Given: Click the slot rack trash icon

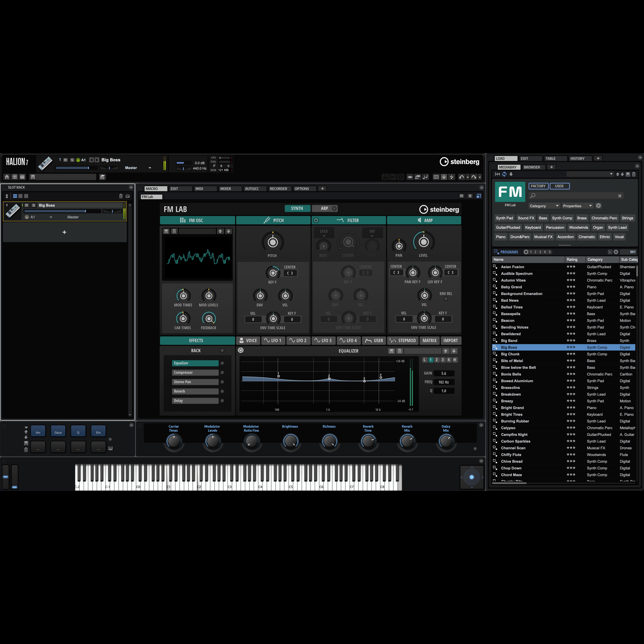Looking at the screenshot, I should (x=121, y=196).
